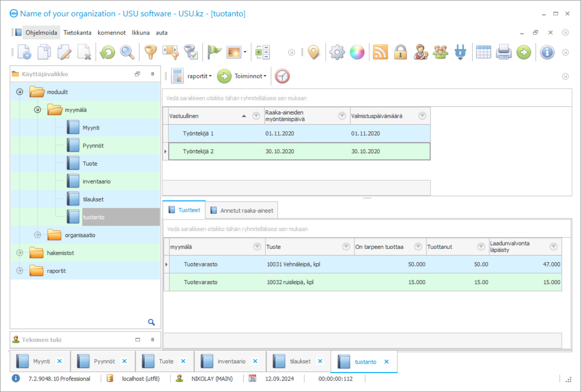Open the auta menu

tap(162, 33)
